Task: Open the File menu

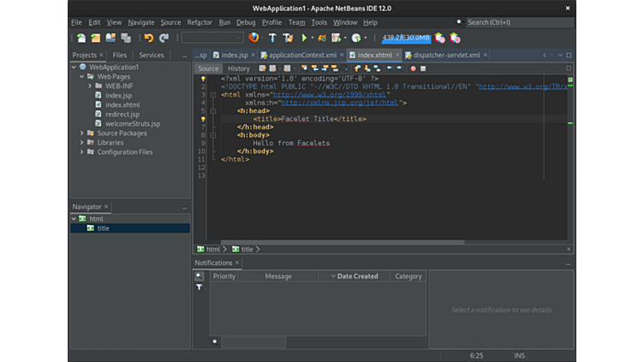Action: (76, 22)
